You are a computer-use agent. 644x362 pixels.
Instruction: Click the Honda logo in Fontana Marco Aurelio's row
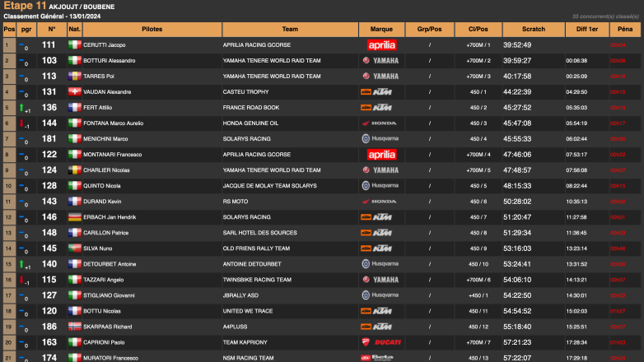point(379,123)
